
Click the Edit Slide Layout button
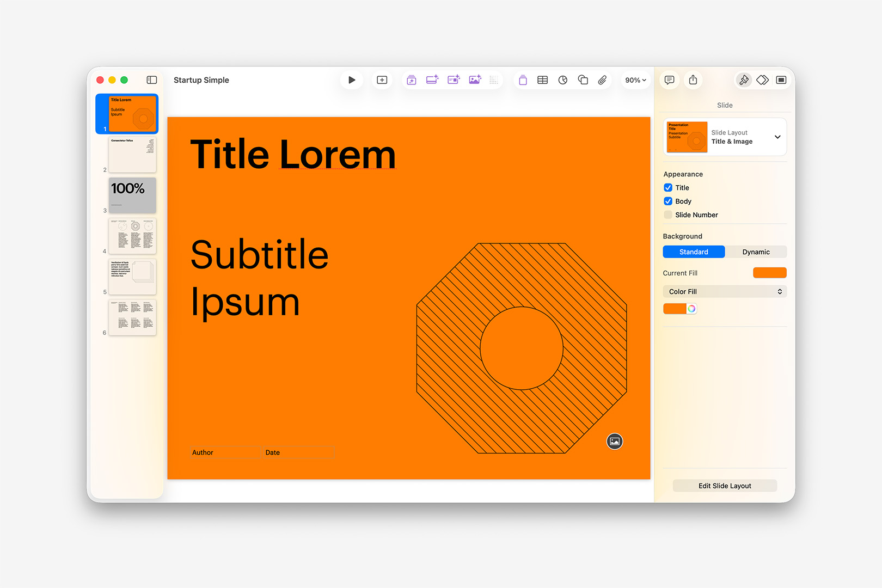tap(724, 485)
